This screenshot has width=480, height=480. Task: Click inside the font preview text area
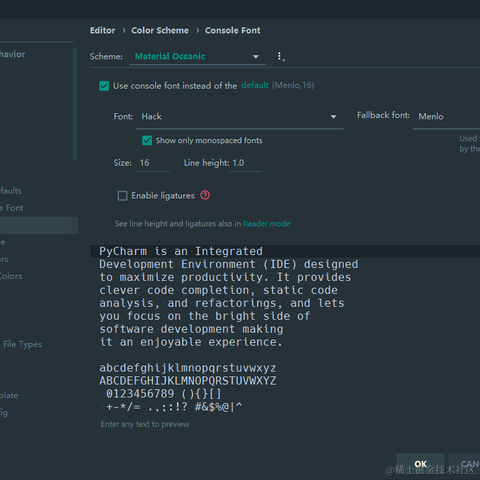(285, 340)
